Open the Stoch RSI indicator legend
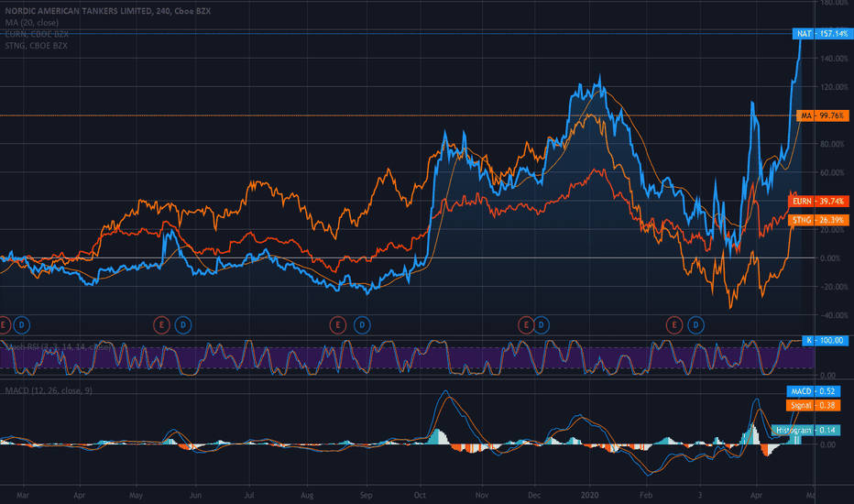Image resolution: width=854 pixels, height=504 pixels. pyautogui.click(x=58, y=346)
